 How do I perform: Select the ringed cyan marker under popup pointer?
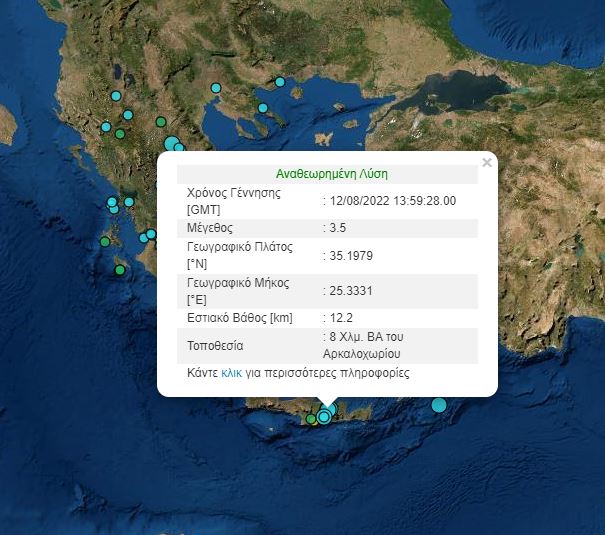tap(324, 417)
